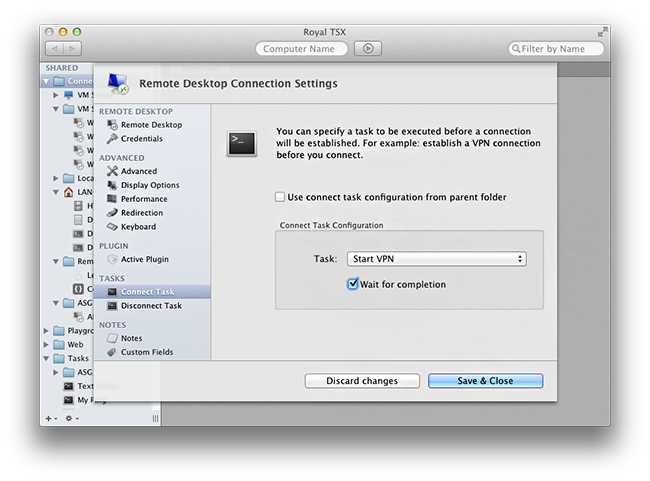Collapse the second VM folder triangle

pos(56,109)
